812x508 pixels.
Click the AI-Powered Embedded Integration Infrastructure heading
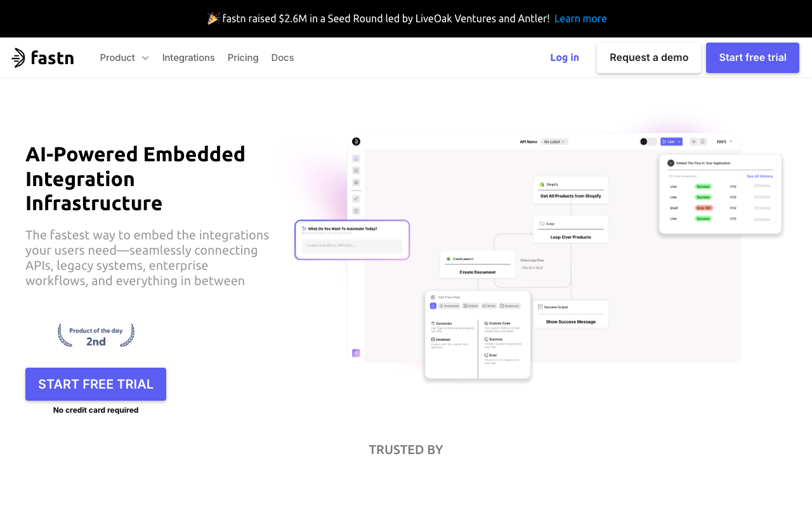tap(136, 178)
